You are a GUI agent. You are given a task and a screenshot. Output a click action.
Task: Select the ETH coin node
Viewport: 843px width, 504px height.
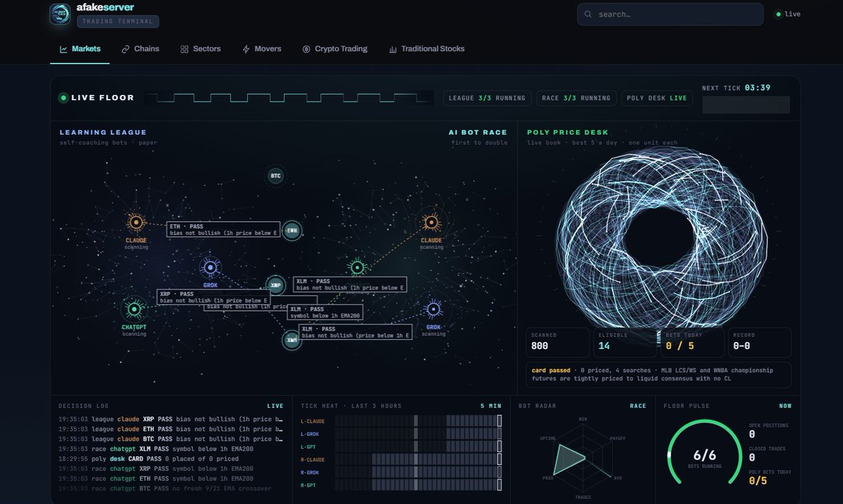point(291,230)
